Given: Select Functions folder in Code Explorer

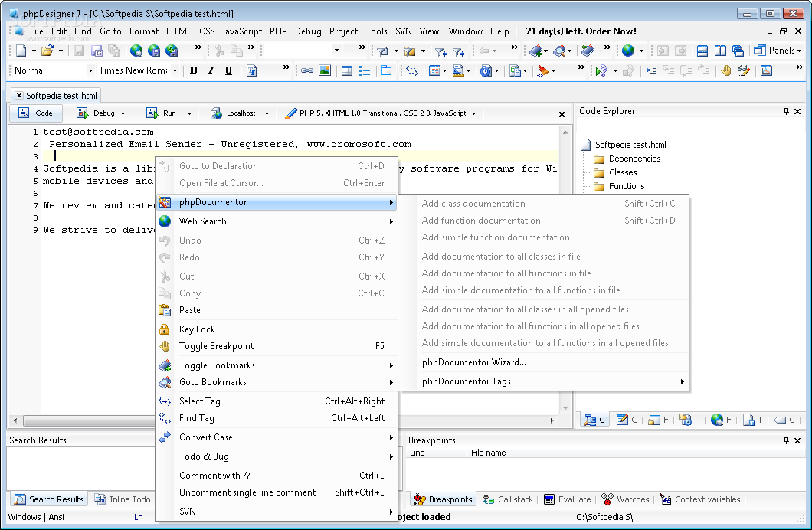Looking at the screenshot, I should (x=620, y=186).
